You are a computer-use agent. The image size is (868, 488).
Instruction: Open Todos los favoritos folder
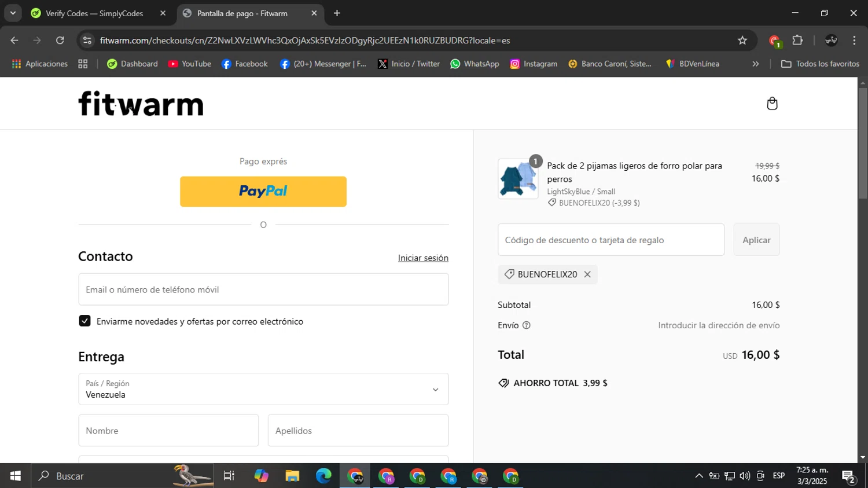pyautogui.click(x=820, y=64)
